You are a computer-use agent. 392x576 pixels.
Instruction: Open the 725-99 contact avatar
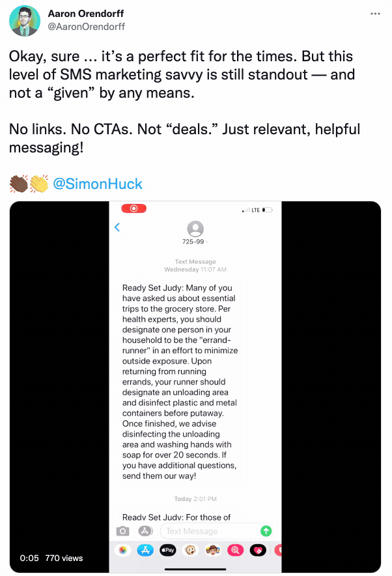click(x=195, y=229)
